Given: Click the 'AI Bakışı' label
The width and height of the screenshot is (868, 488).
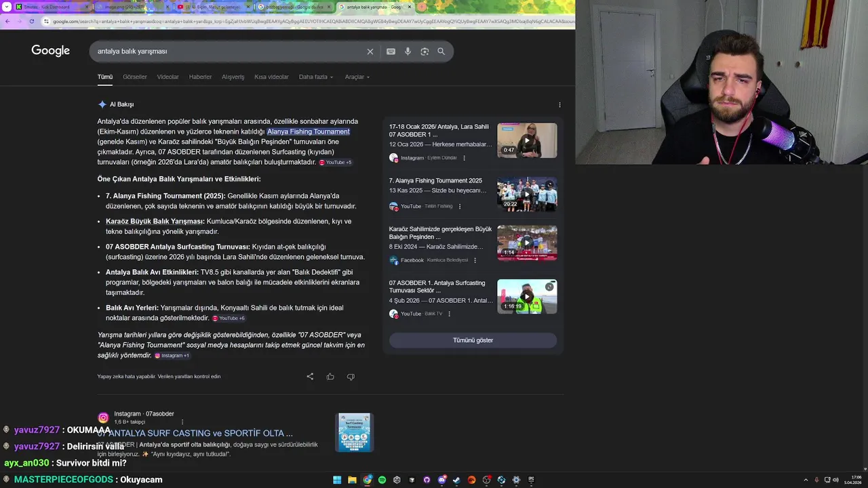Looking at the screenshot, I should click(122, 105).
